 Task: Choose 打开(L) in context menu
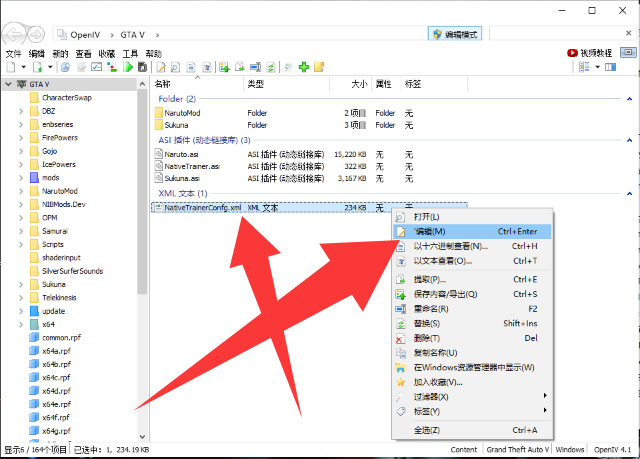coord(472,217)
